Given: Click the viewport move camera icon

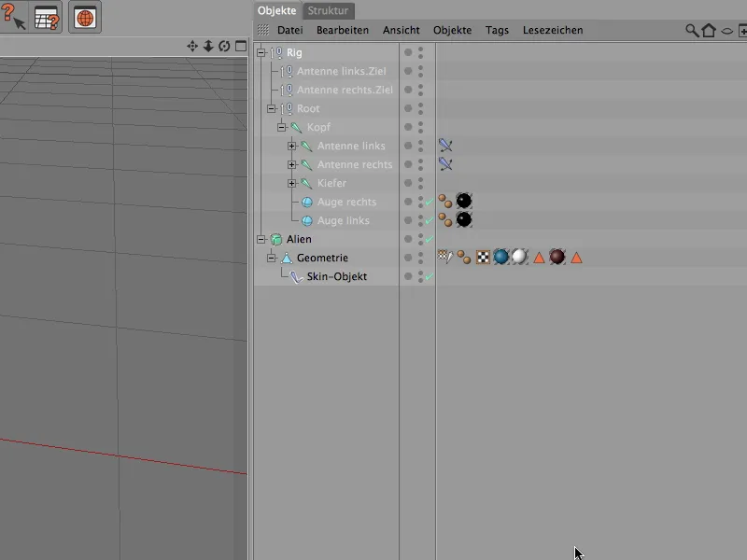Looking at the screenshot, I should (192, 46).
